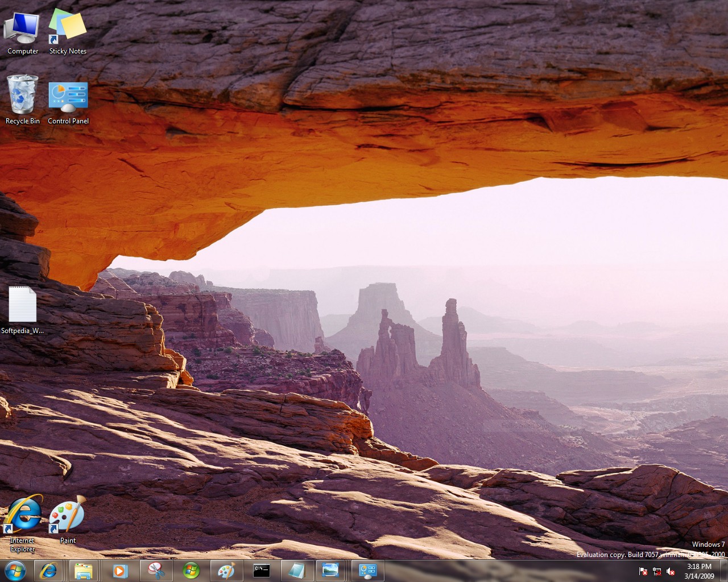Click the muted volume speaker icon

pos(671,571)
